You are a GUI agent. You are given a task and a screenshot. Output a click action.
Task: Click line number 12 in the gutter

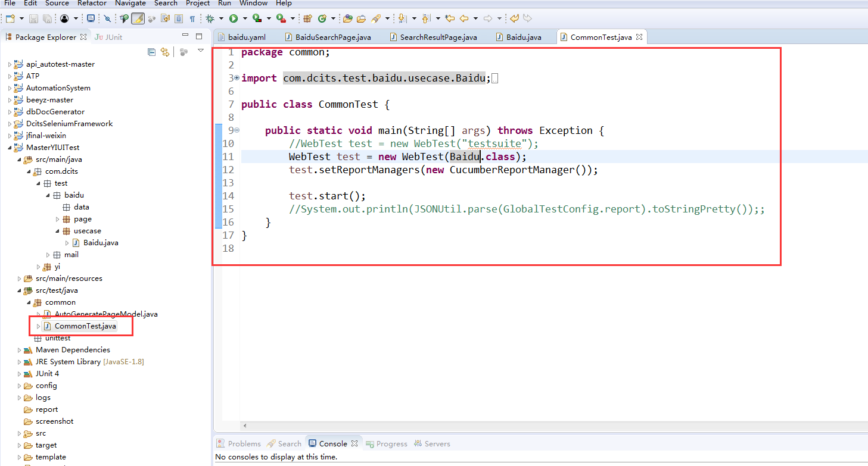coord(228,170)
